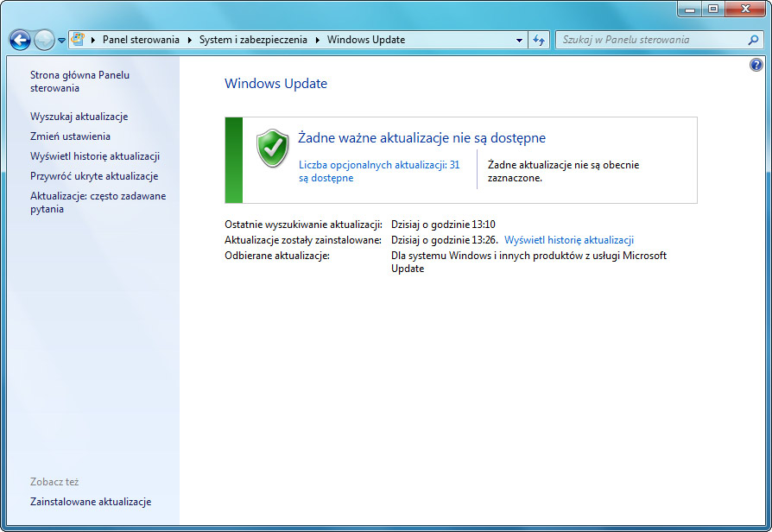This screenshot has width=772, height=532.
Task: Open recent pages dropdown beside navigation arrows
Action: click(61, 41)
